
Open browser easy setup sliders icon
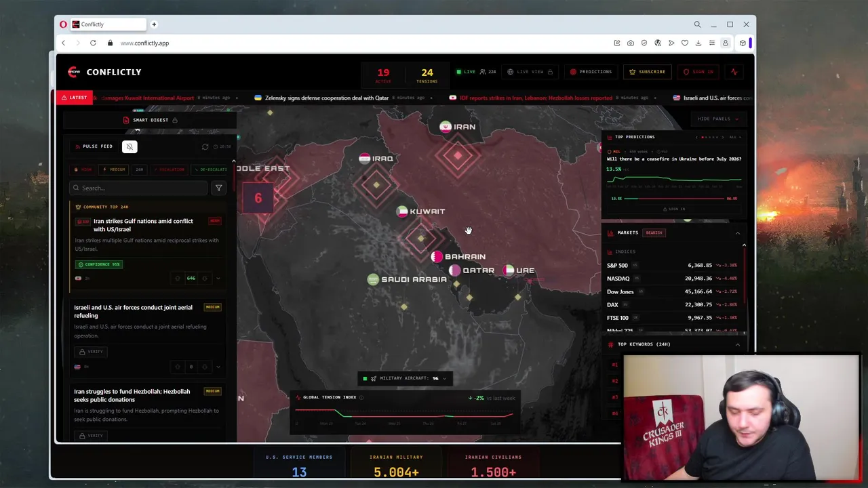(x=711, y=43)
